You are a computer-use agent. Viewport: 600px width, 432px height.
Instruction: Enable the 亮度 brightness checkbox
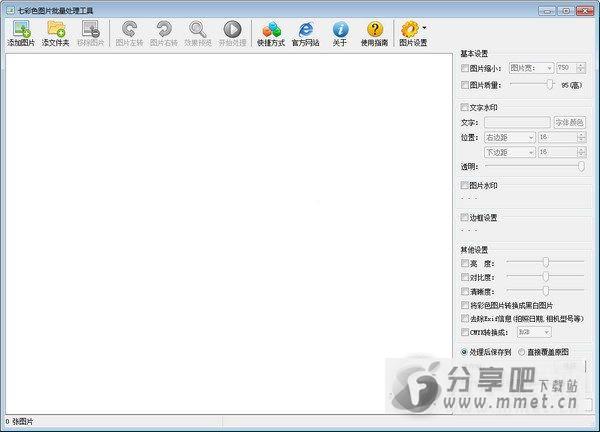pyautogui.click(x=465, y=263)
